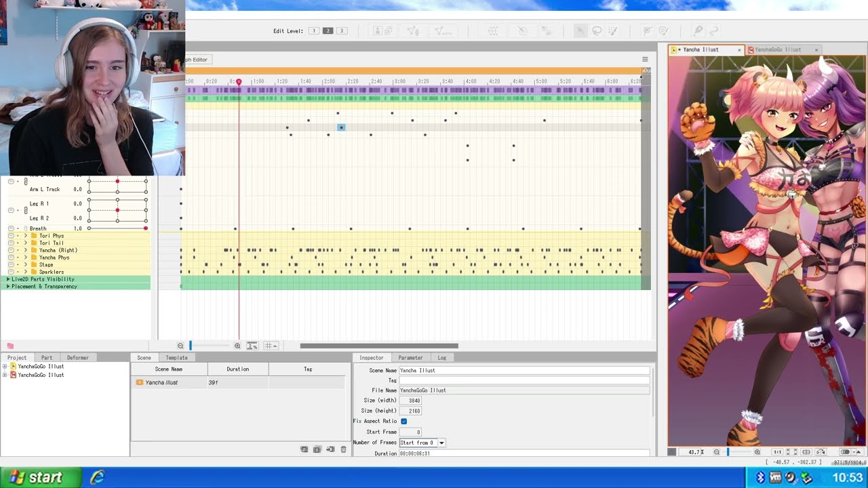Open the Inspector tab
Image resolution: width=868 pixels, height=488 pixels.
pyautogui.click(x=371, y=358)
